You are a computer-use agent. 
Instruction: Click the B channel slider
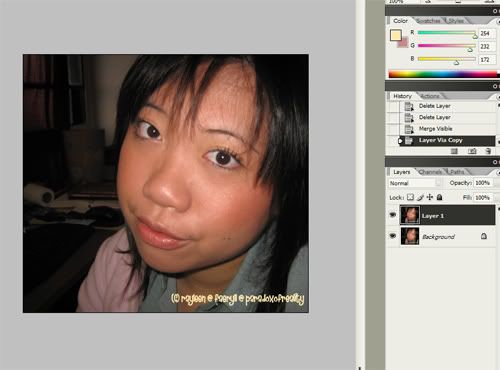pyautogui.click(x=447, y=59)
